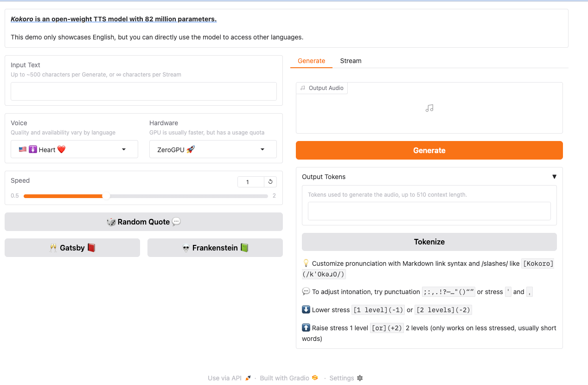The image size is (588, 385).
Task: Load a Random Quote
Action: [x=144, y=222]
